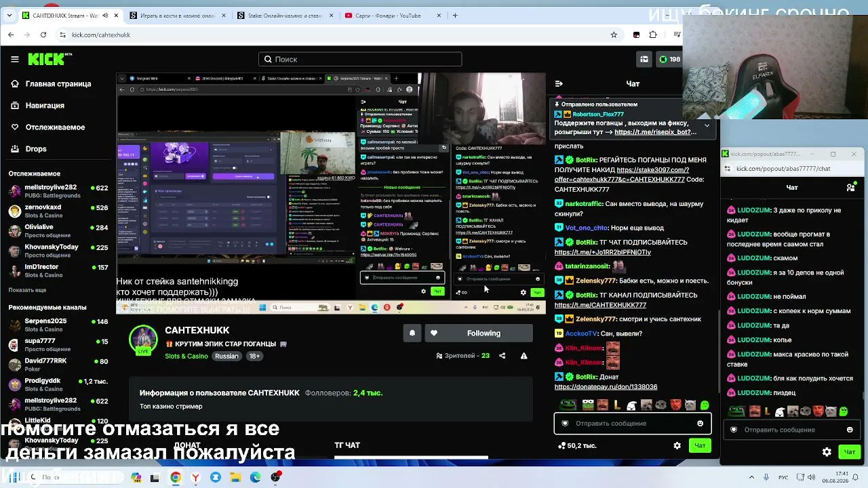Open File Explorer from the taskbar
Image resolution: width=868 pixels, height=488 pixels.
(235, 477)
